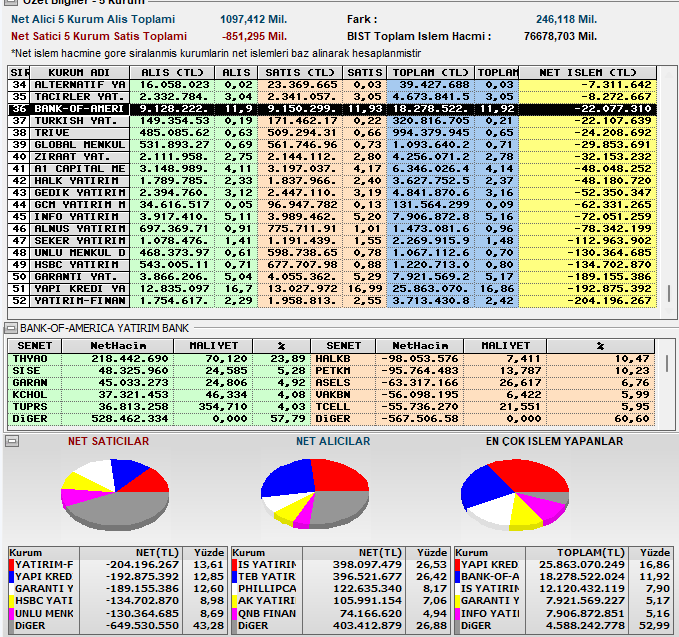This screenshot has width=679, height=637.
Task: Click the ASELS sold stock row
Action: [482, 383]
